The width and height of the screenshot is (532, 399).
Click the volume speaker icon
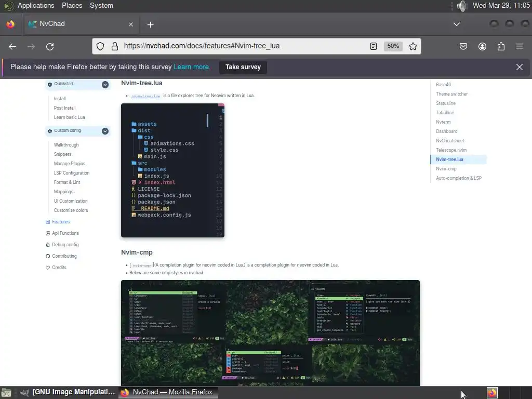pos(461,6)
